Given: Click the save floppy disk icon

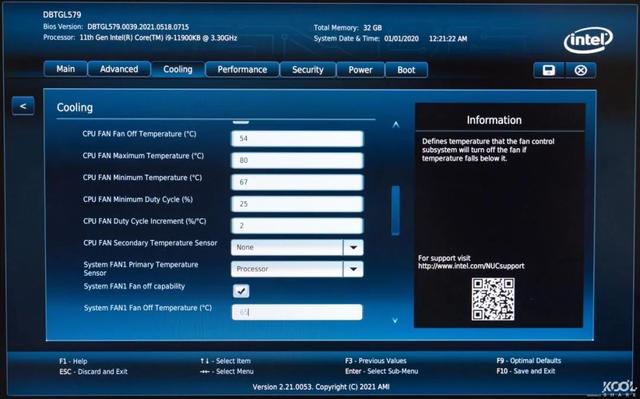Looking at the screenshot, I should click(x=549, y=70).
